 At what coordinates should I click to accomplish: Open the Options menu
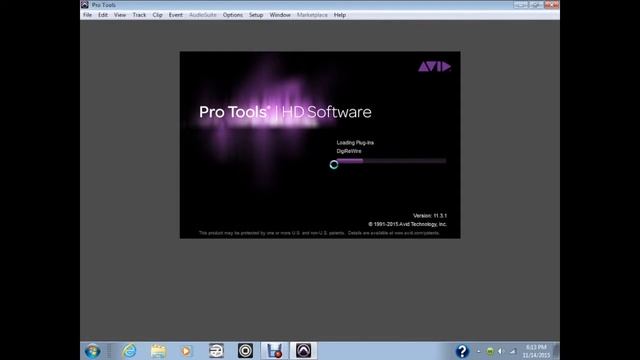coord(233,15)
